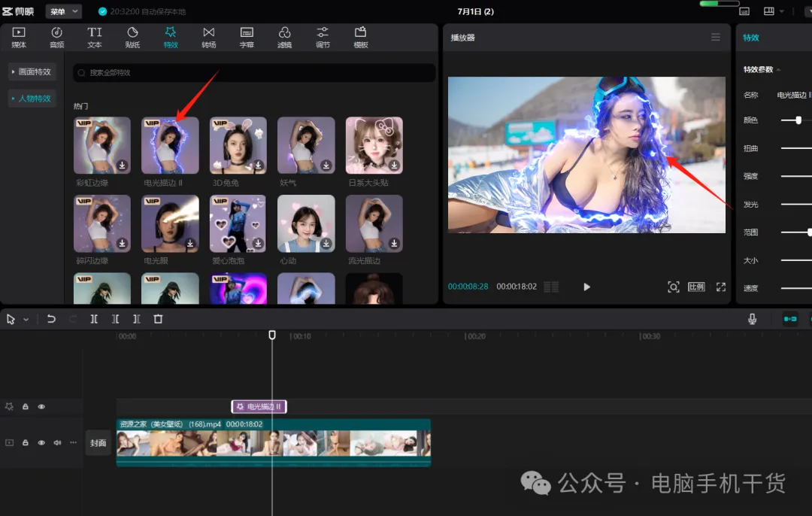Viewport: 812px width, 516px height.
Task: Hide the main video track
Action: click(41, 442)
